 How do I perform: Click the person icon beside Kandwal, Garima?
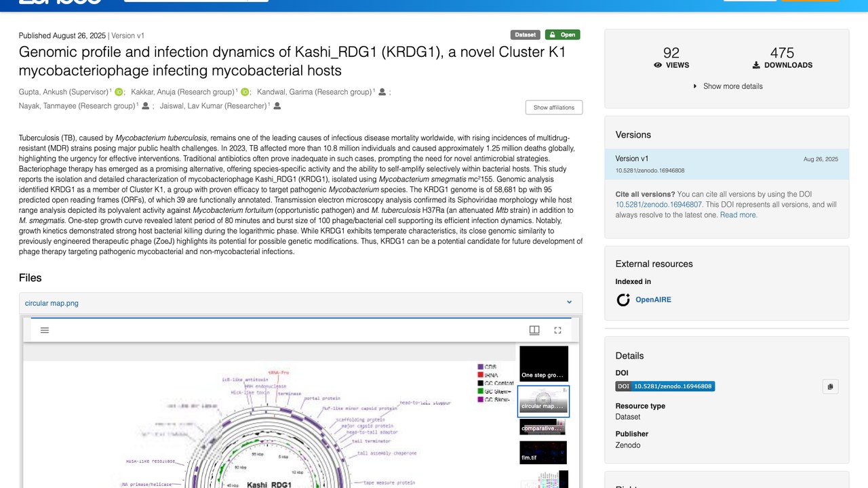[382, 92]
